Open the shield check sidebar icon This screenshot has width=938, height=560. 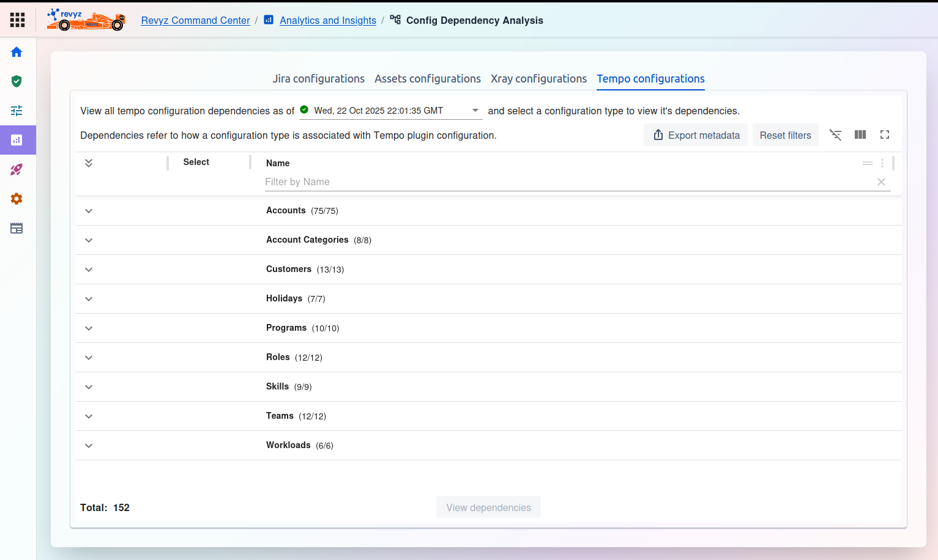point(17,81)
